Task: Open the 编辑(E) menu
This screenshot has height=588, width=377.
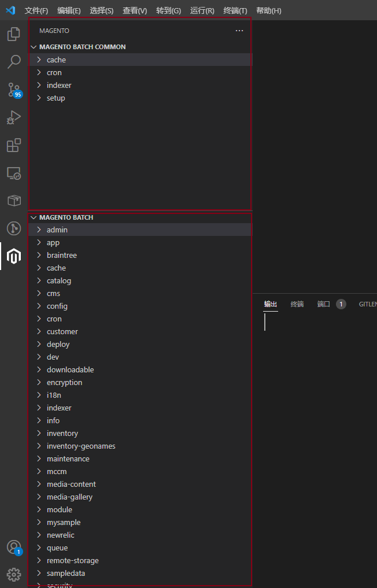Action: tap(69, 10)
